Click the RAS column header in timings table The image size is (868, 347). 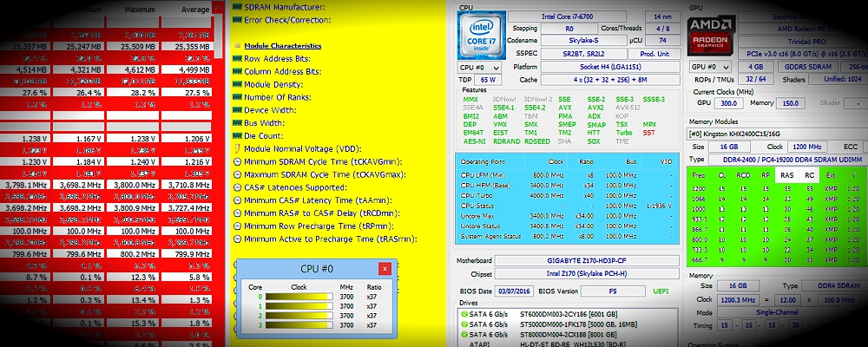786,175
